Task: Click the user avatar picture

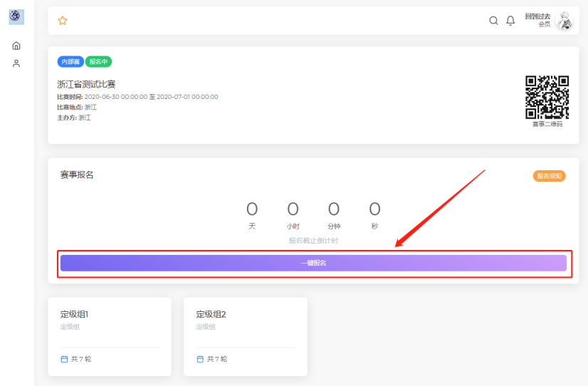Action: pos(564,21)
